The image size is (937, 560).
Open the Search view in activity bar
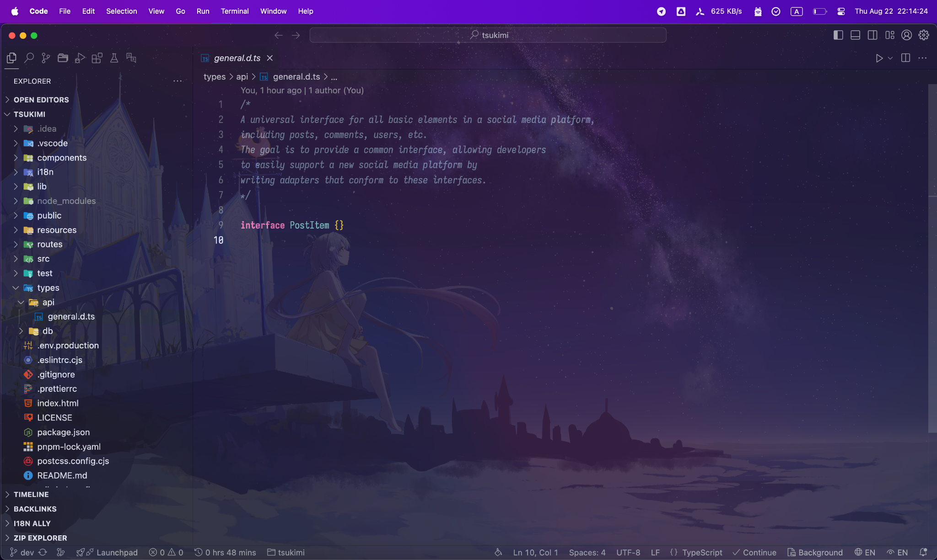pyautogui.click(x=29, y=58)
